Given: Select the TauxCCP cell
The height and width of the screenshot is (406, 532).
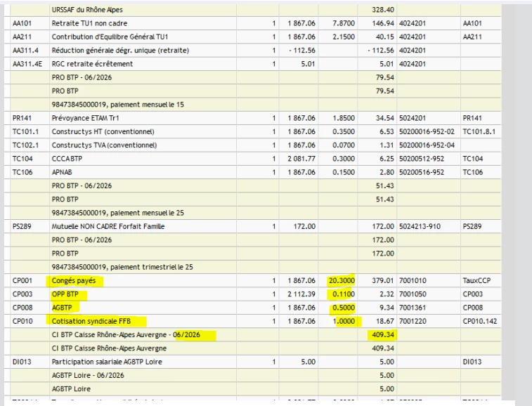Looking at the screenshot, I should pos(476,280).
